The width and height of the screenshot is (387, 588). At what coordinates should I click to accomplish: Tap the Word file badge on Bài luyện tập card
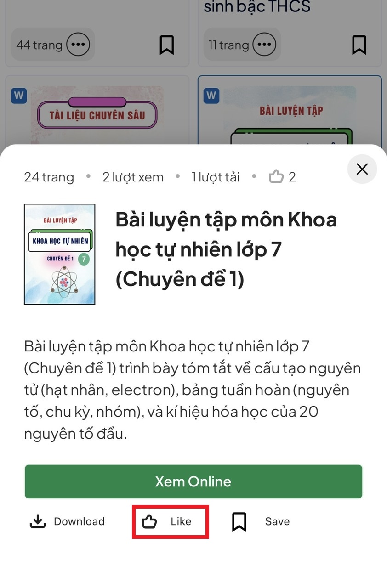tap(211, 96)
